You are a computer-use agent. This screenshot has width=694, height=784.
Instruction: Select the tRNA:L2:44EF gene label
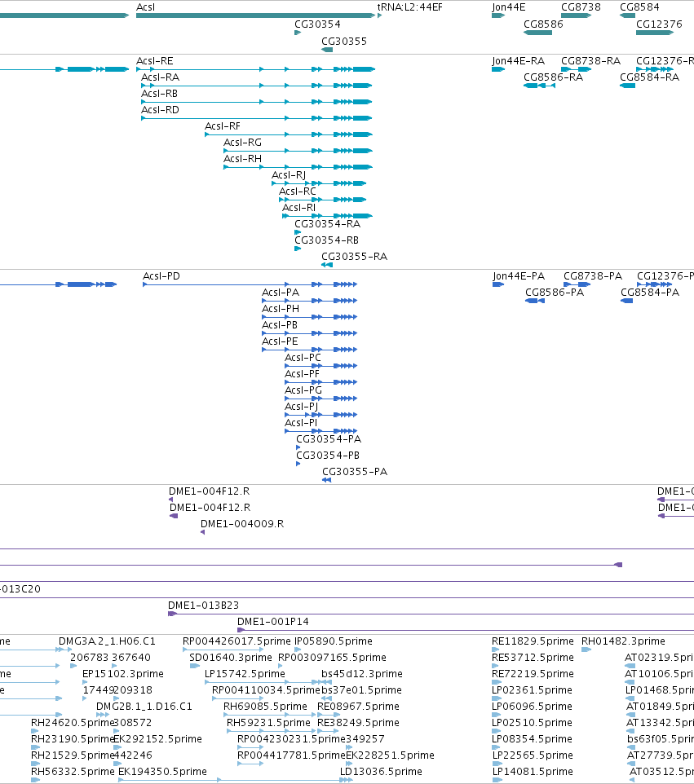(410, 7)
